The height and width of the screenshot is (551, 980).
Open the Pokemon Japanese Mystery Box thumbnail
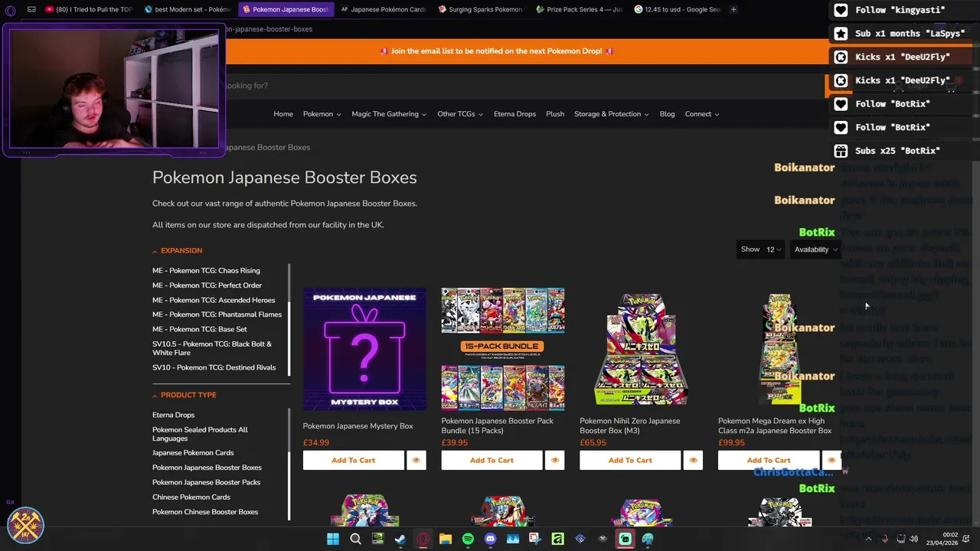pos(364,349)
